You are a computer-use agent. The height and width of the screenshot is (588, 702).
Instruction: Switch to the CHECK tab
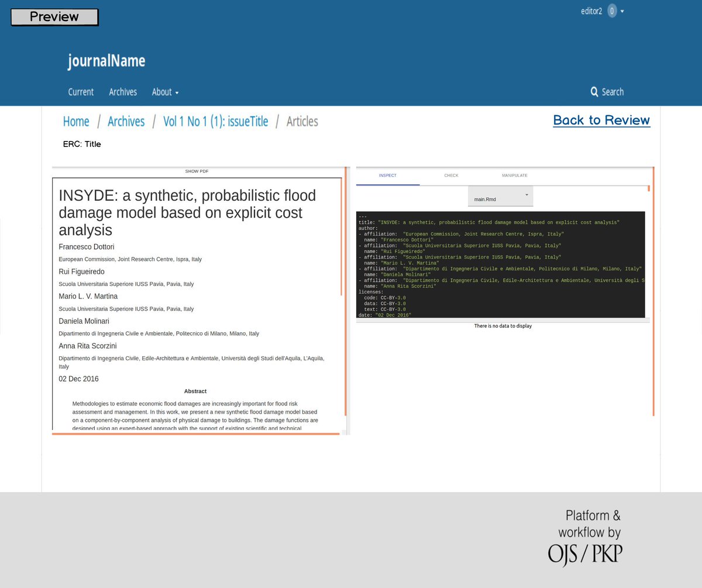[x=451, y=175]
